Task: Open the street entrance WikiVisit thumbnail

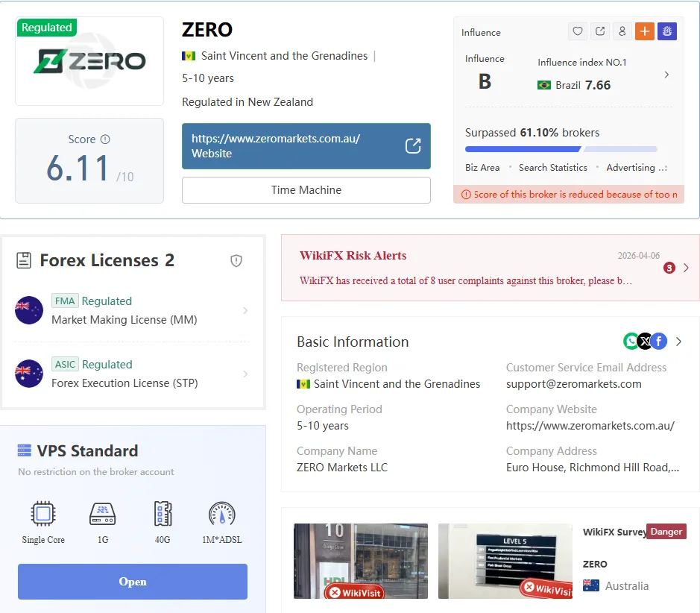Action: pyautogui.click(x=361, y=561)
